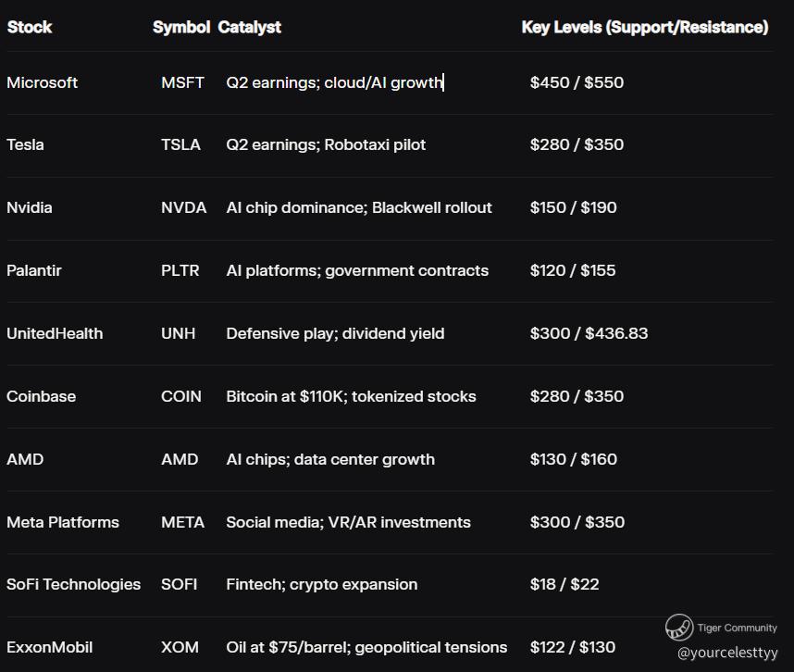Click the TSLA ticker symbol
The height and width of the screenshot is (672, 794).
coord(180,144)
